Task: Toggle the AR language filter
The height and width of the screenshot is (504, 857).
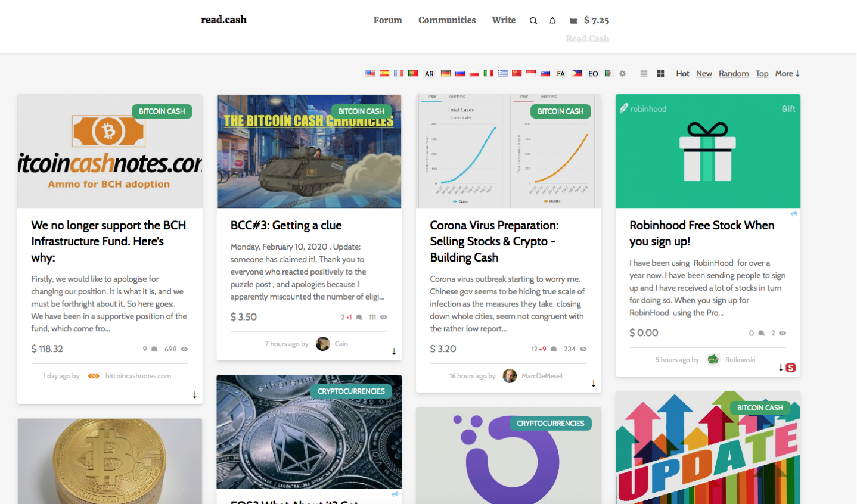Action: 429,74
